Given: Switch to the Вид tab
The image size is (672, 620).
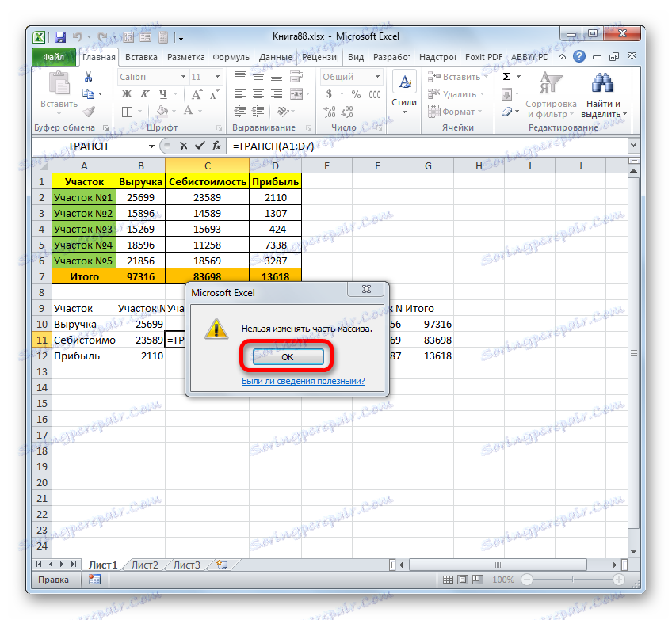Looking at the screenshot, I should click(356, 57).
